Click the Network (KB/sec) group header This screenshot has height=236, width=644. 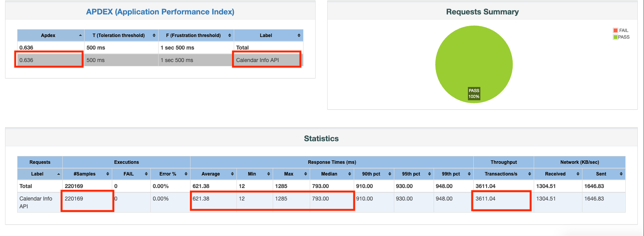tap(580, 162)
